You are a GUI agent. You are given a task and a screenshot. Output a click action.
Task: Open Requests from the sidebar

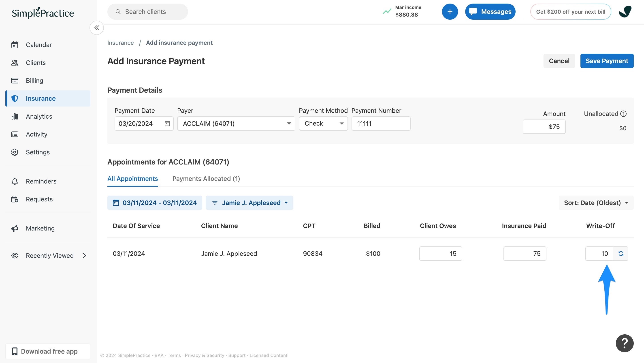[x=48, y=199]
